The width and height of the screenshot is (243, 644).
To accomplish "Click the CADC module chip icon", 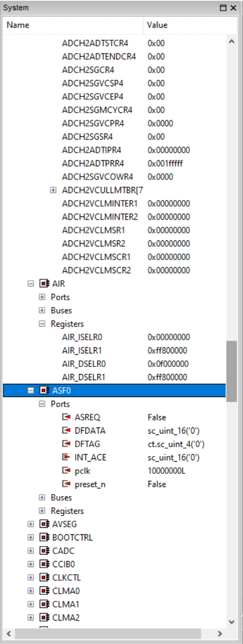I will pyautogui.click(x=45, y=551).
